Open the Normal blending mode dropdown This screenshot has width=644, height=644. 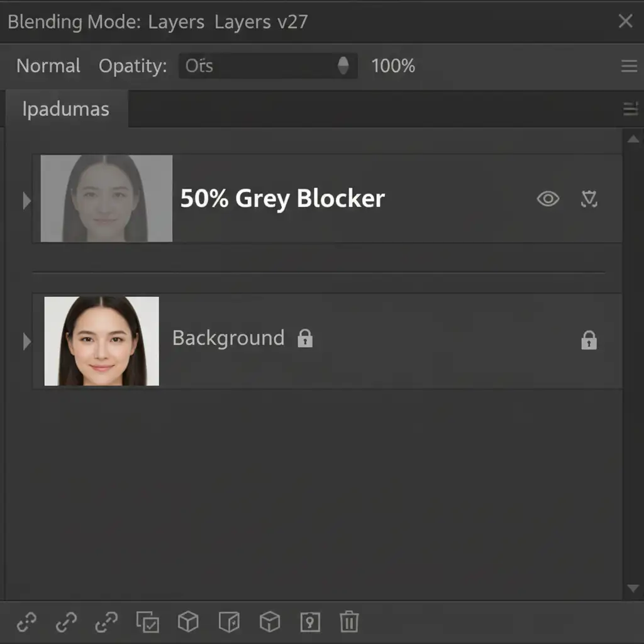(x=48, y=66)
